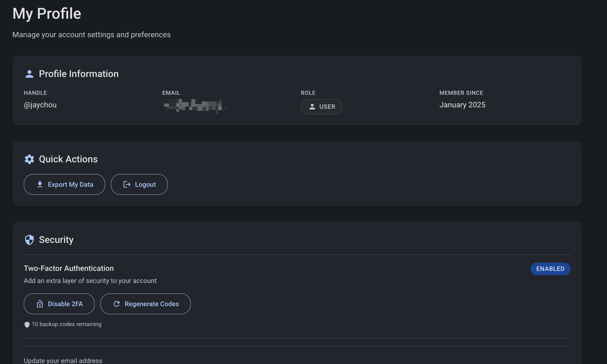Screen dimensions: 607x364
Task: Click the Profile Information person icon
Action: click(x=29, y=74)
